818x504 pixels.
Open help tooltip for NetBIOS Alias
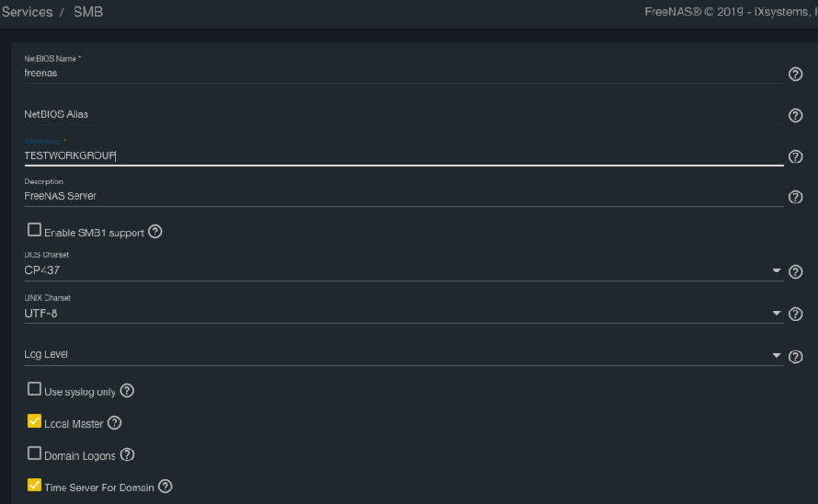pyautogui.click(x=795, y=115)
